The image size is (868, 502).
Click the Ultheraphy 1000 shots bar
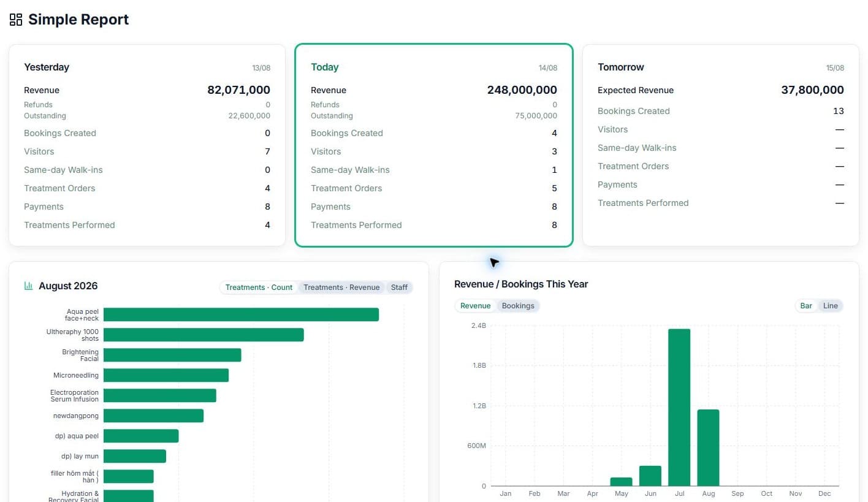[x=204, y=335]
